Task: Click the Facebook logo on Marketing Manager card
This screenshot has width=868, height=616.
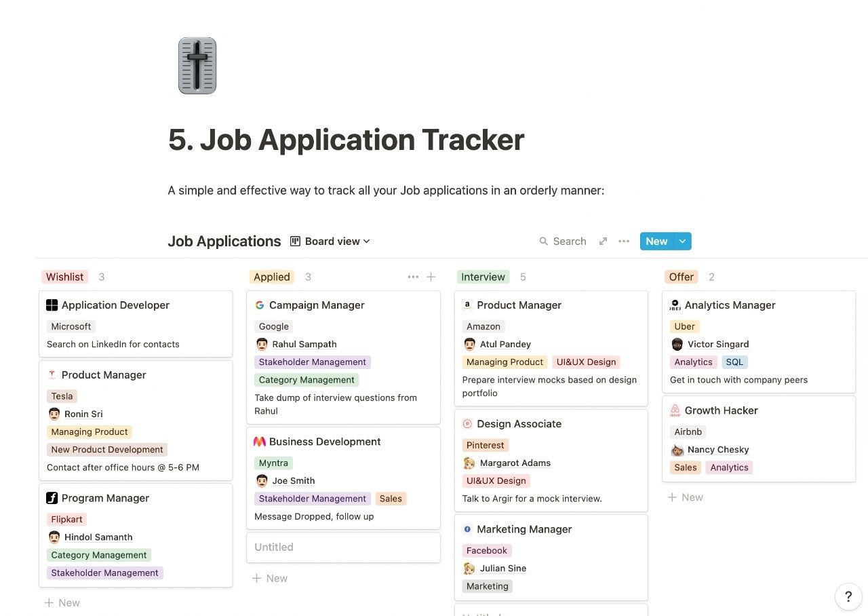Action: [468, 529]
